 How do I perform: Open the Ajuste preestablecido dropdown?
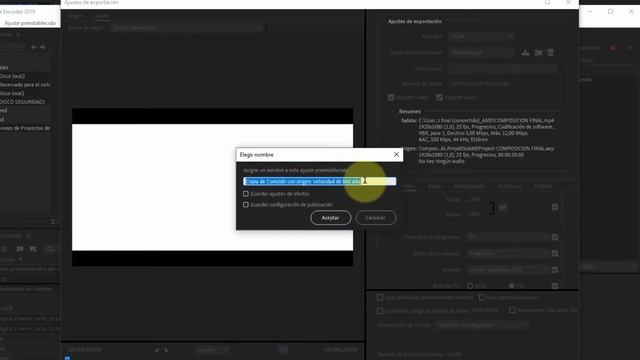(481, 53)
